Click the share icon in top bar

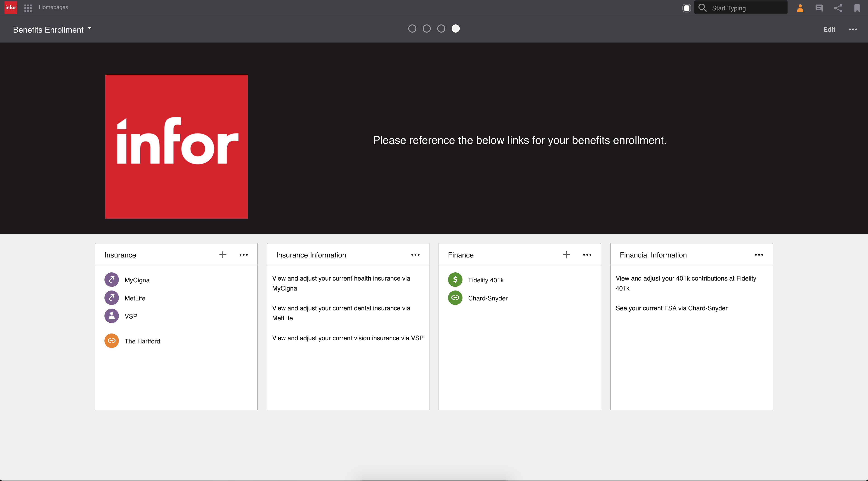point(838,8)
